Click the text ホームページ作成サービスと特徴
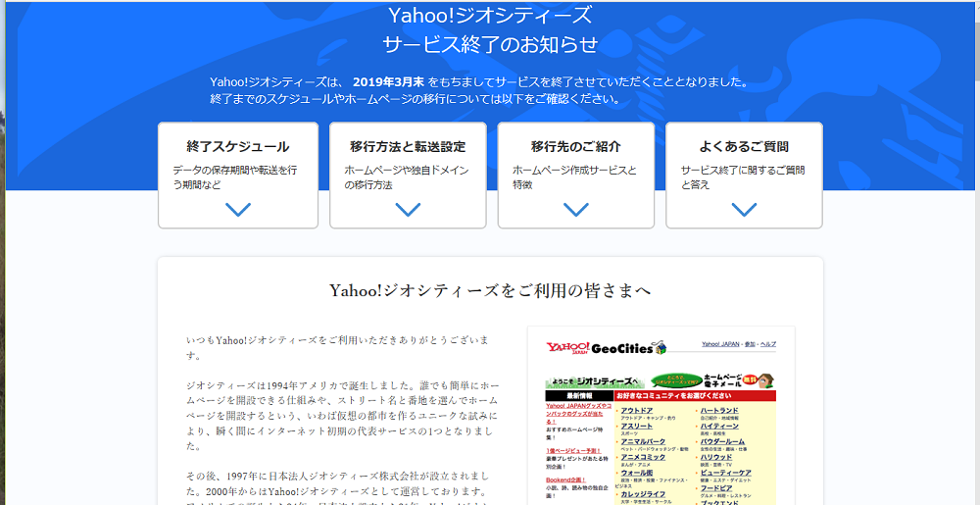Image resolution: width=980 pixels, height=505 pixels. coord(574,177)
